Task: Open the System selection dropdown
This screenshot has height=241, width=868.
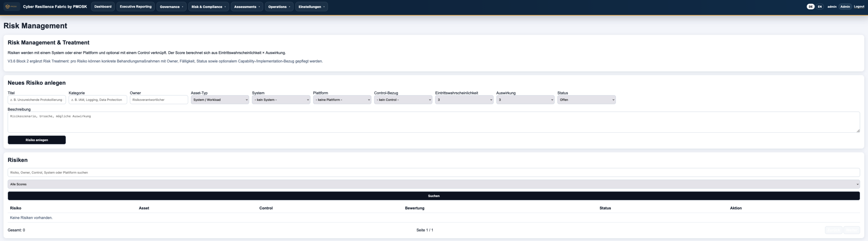Action: click(x=281, y=100)
